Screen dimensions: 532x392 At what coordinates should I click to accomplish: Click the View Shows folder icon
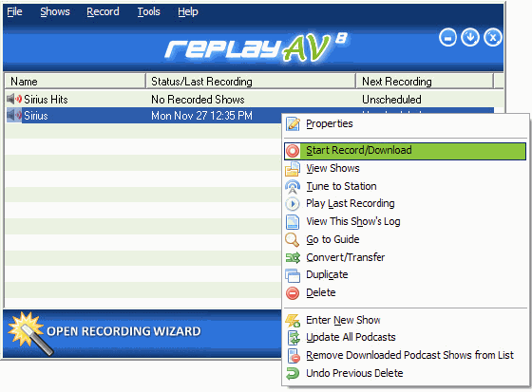click(293, 169)
